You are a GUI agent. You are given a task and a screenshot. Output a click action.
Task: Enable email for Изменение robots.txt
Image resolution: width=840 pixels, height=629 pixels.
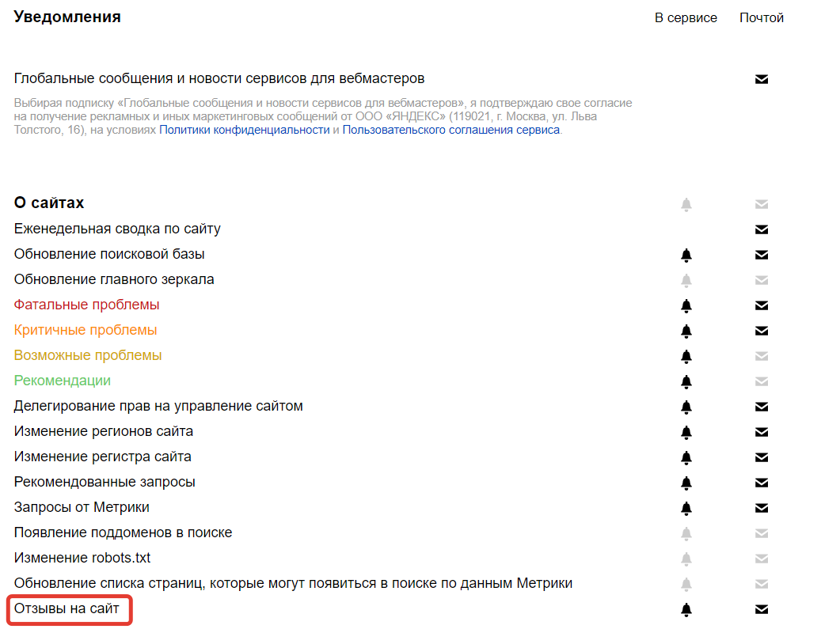[762, 559]
